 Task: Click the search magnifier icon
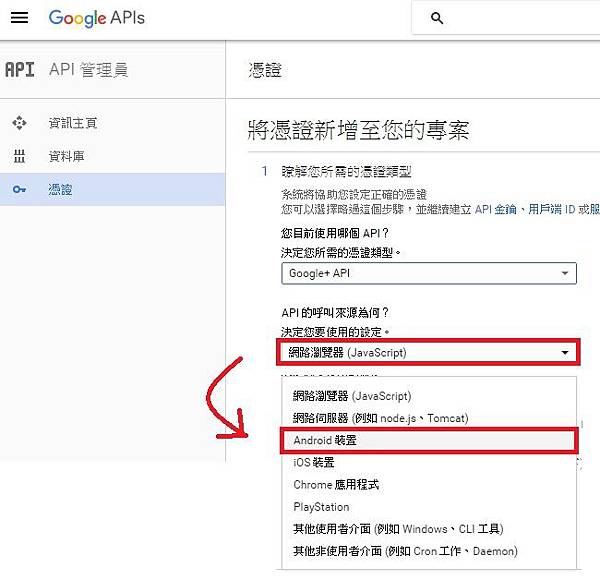click(x=437, y=18)
